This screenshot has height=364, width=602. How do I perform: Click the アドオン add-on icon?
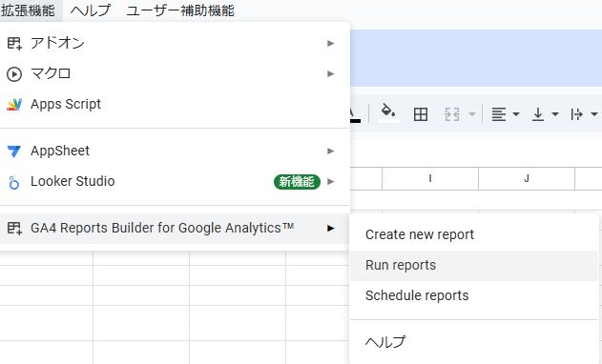click(14, 43)
